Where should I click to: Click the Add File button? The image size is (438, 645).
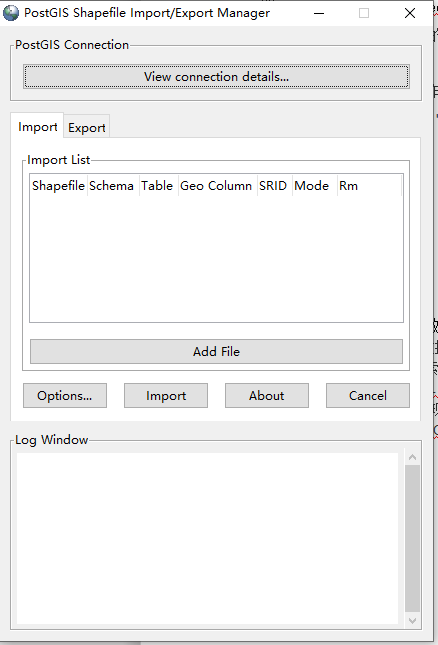pos(216,352)
